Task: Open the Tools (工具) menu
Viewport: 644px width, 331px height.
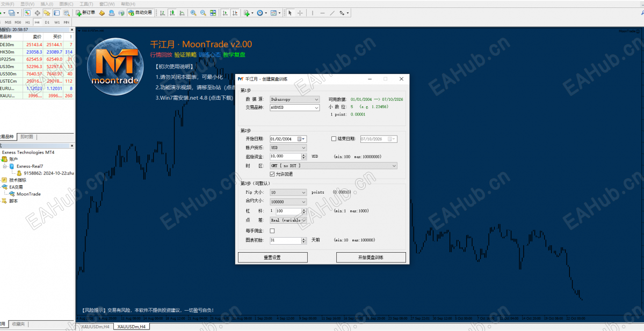Action: [x=86, y=4]
